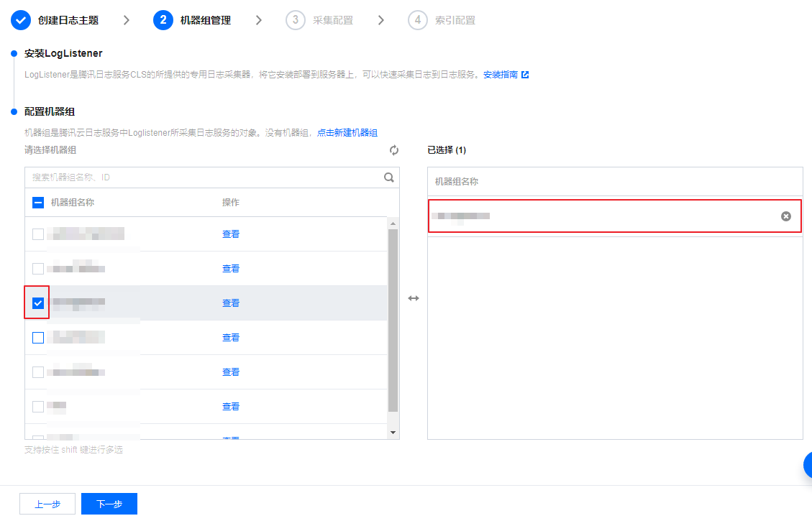Click the refresh icon above the machine group list
Screen dimensions: 812x521
(393, 150)
